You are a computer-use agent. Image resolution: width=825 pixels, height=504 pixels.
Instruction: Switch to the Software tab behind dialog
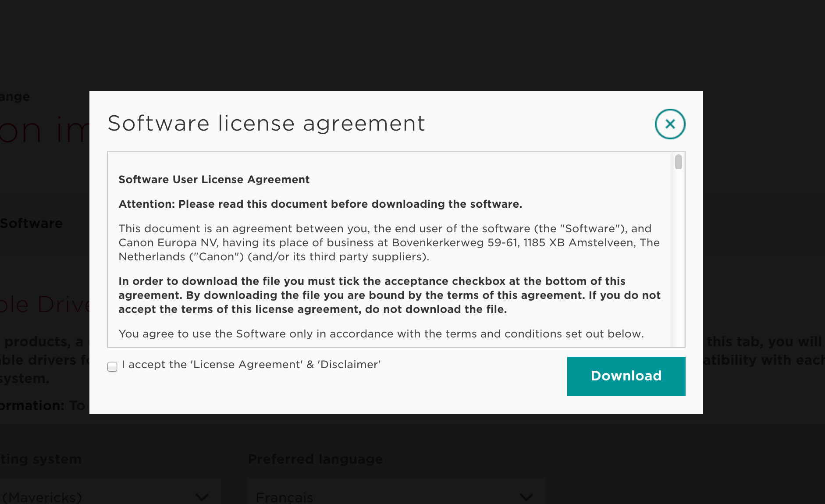tap(32, 224)
